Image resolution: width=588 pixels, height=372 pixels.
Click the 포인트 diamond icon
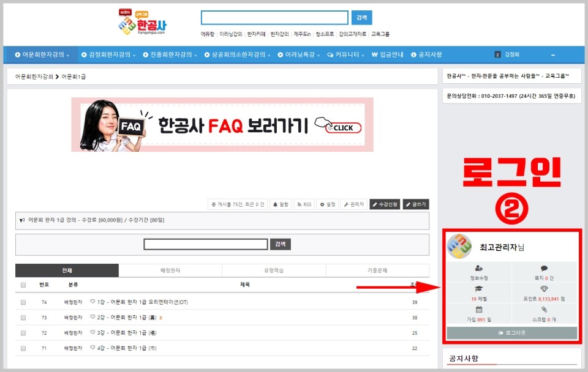pos(544,289)
